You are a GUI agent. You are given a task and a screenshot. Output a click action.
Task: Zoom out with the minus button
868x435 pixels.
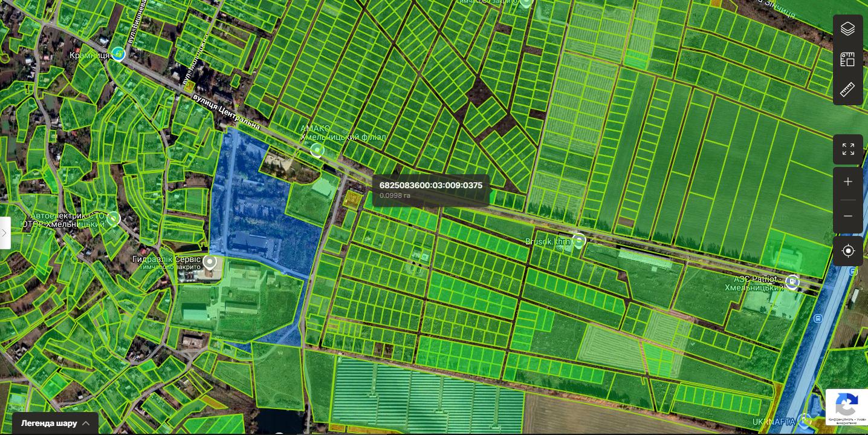(847, 216)
